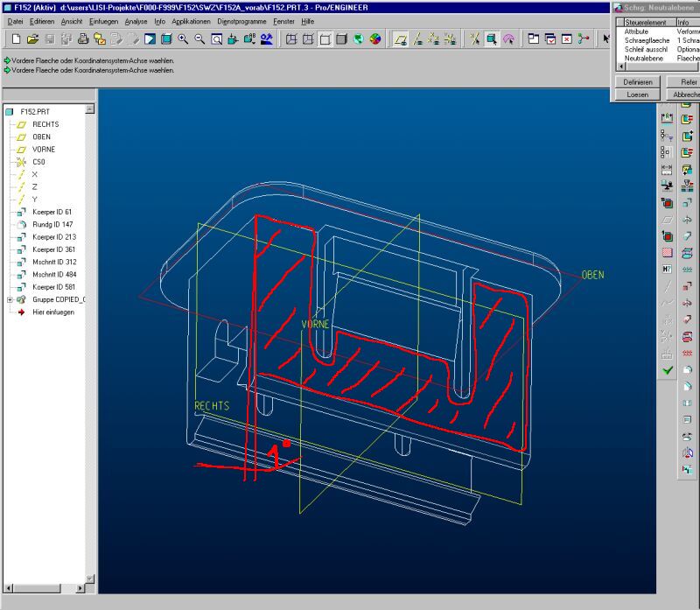700x610 pixels.
Task: Click the cube with cursor selection icon
Action: coord(492,39)
